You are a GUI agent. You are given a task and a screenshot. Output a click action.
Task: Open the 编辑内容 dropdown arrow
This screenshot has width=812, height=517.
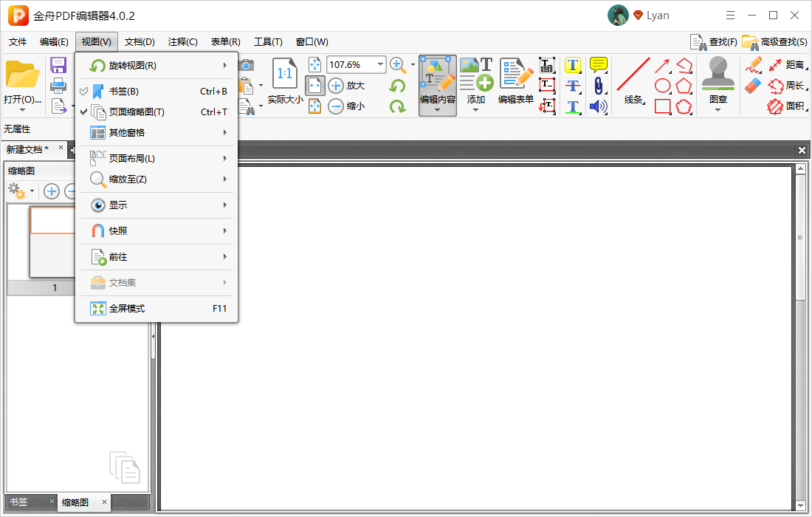tap(438, 110)
